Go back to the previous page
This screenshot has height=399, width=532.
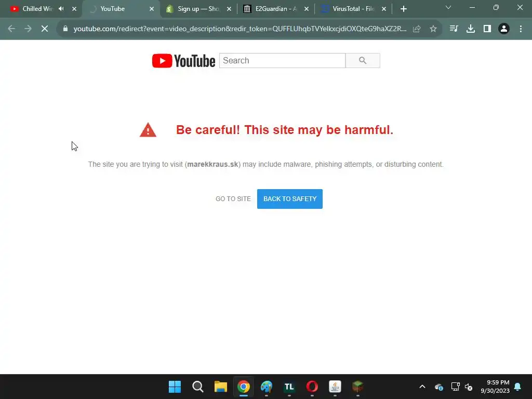pyautogui.click(x=11, y=29)
